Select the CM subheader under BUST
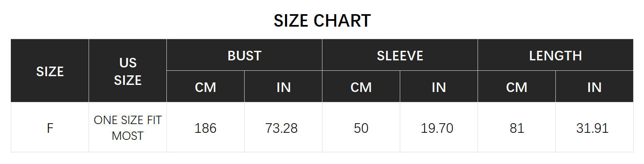The image size is (644, 164). click(206, 87)
